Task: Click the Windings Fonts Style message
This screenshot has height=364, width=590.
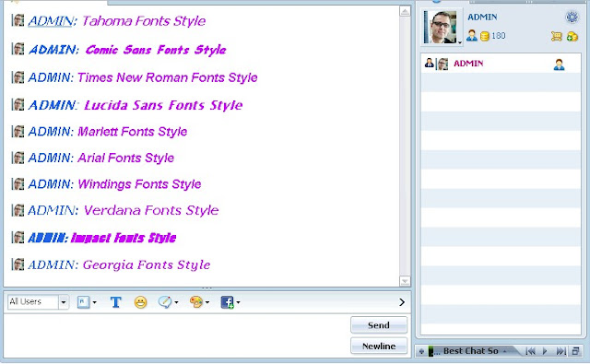Action: (x=139, y=184)
